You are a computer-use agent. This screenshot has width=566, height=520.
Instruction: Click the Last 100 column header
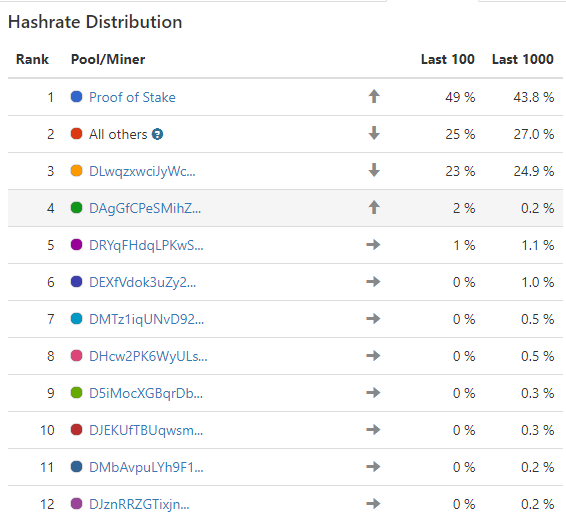(448, 59)
